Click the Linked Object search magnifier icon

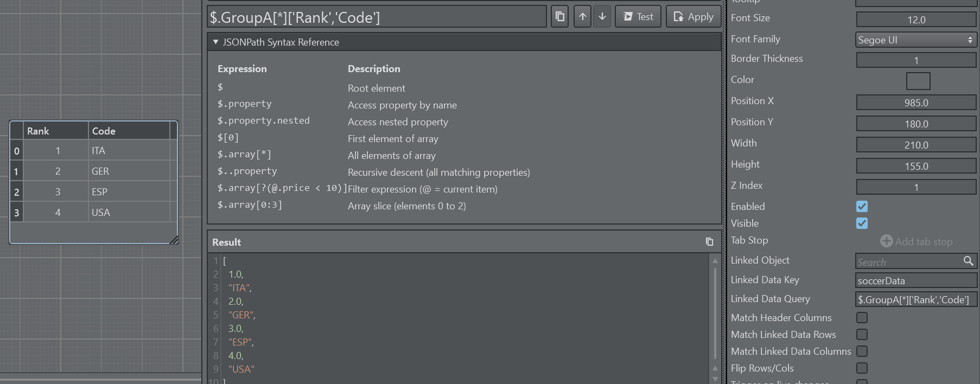pyautogui.click(x=968, y=261)
